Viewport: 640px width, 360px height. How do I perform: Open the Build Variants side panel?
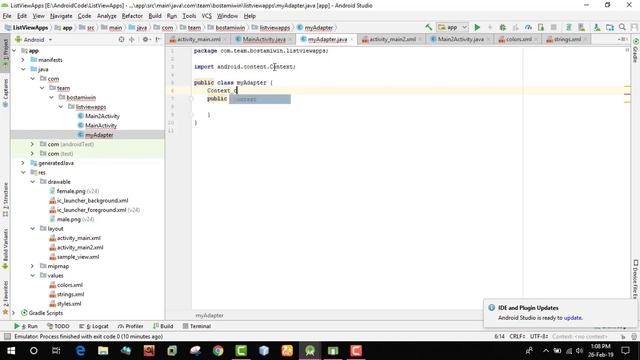coord(5,248)
